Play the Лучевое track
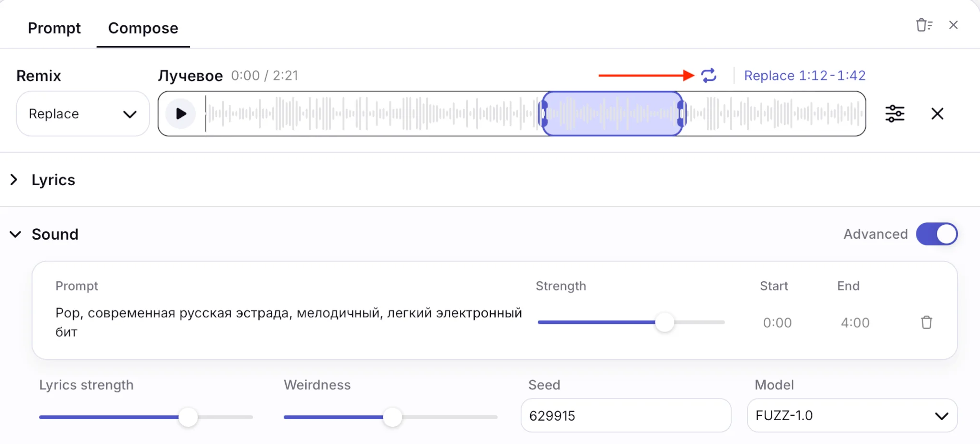 pos(181,114)
